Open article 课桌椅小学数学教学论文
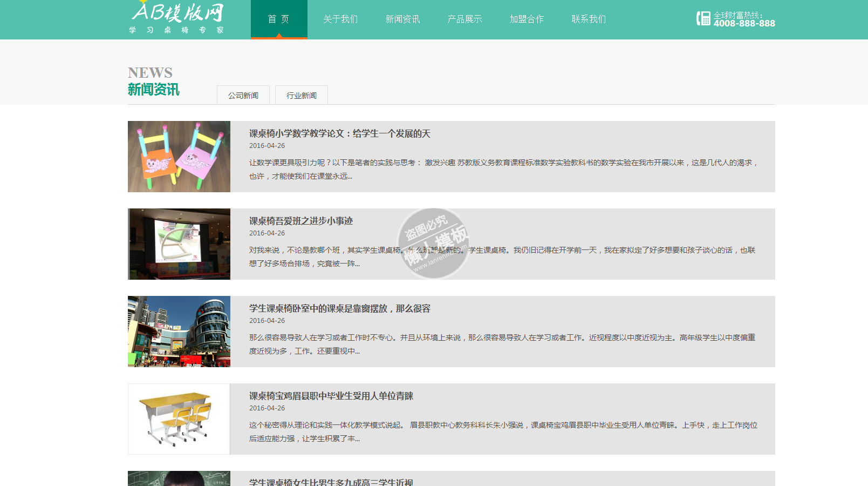 point(339,133)
